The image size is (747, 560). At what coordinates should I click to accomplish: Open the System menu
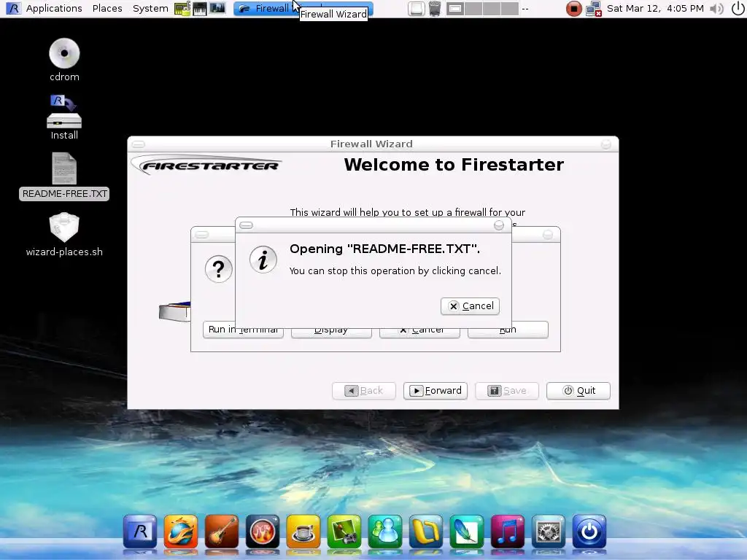[150, 8]
